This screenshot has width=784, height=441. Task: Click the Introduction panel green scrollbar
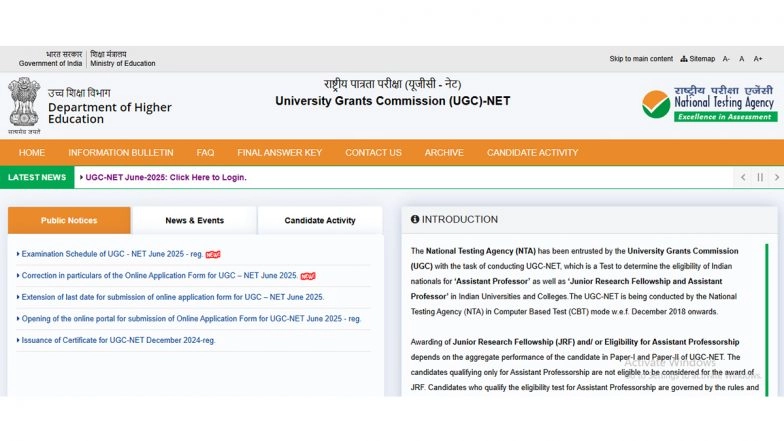click(x=766, y=320)
